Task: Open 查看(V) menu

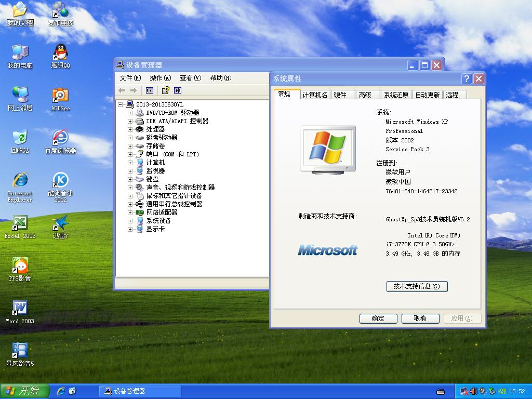Action: (190, 78)
